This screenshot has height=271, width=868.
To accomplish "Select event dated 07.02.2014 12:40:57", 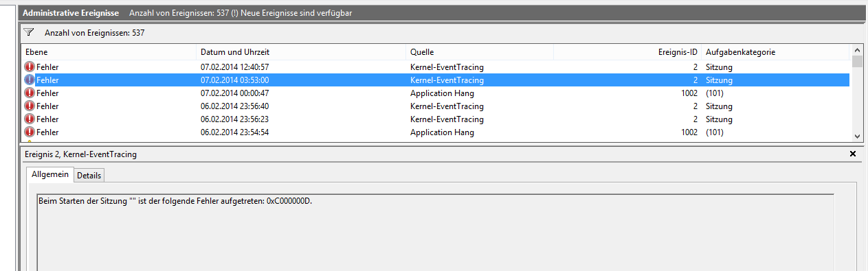I will tap(436, 67).
